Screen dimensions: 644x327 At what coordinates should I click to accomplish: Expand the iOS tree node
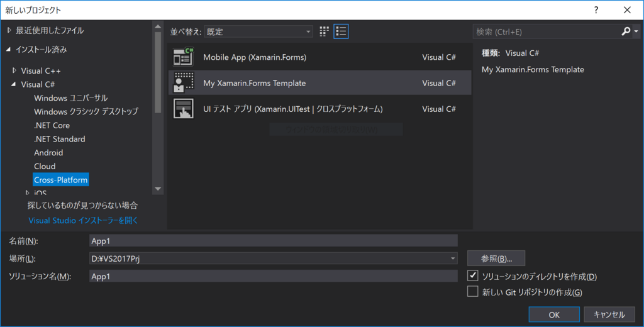click(x=27, y=192)
